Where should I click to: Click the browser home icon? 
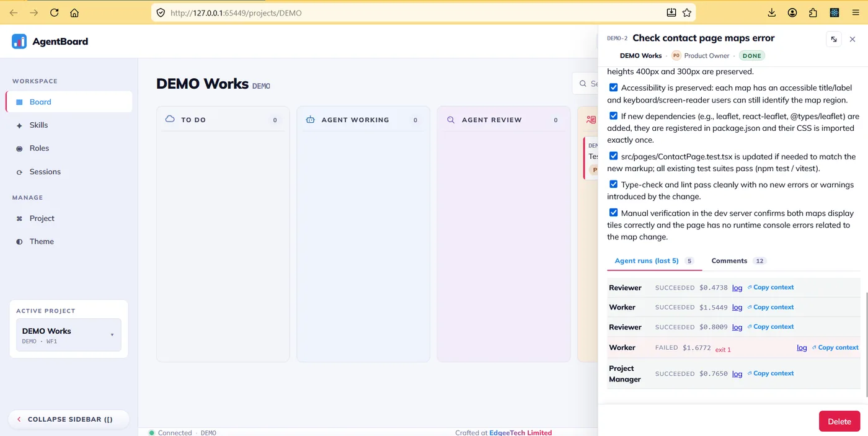tap(74, 12)
